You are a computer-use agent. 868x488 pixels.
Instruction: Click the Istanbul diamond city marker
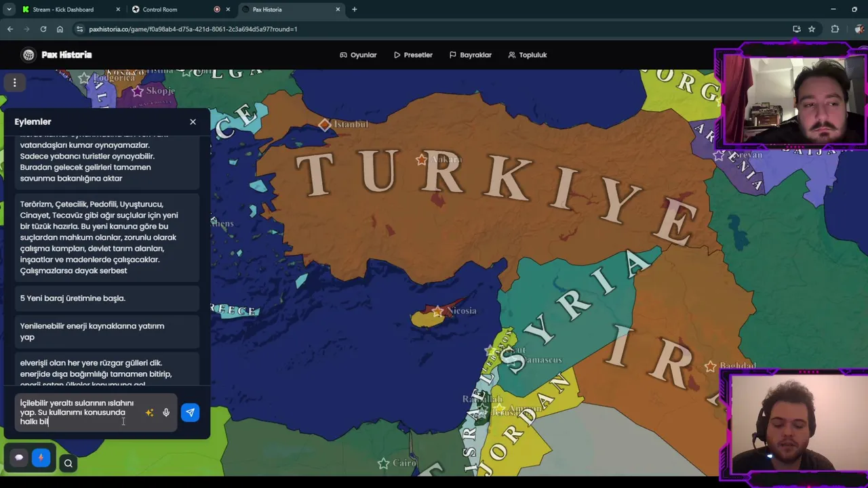click(325, 125)
